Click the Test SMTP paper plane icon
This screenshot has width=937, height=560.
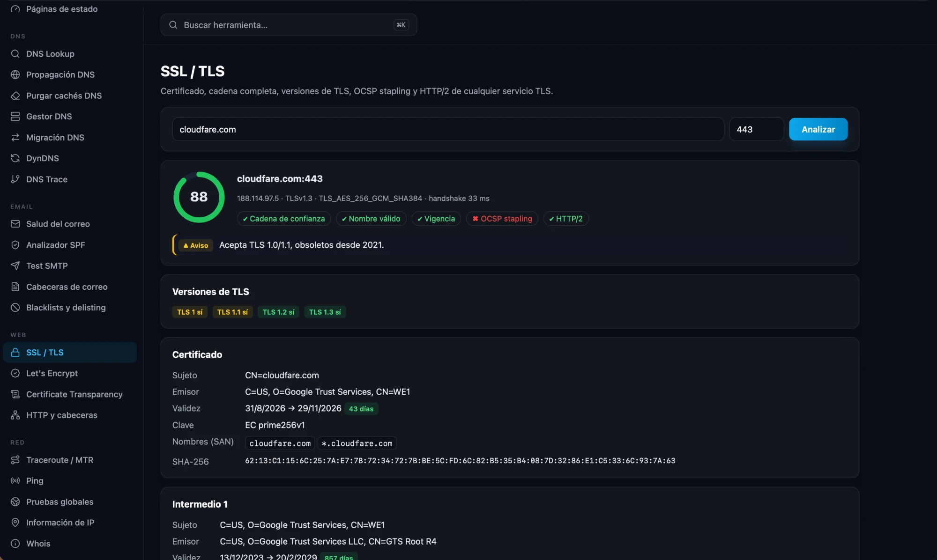pyautogui.click(x=15, y=265)
